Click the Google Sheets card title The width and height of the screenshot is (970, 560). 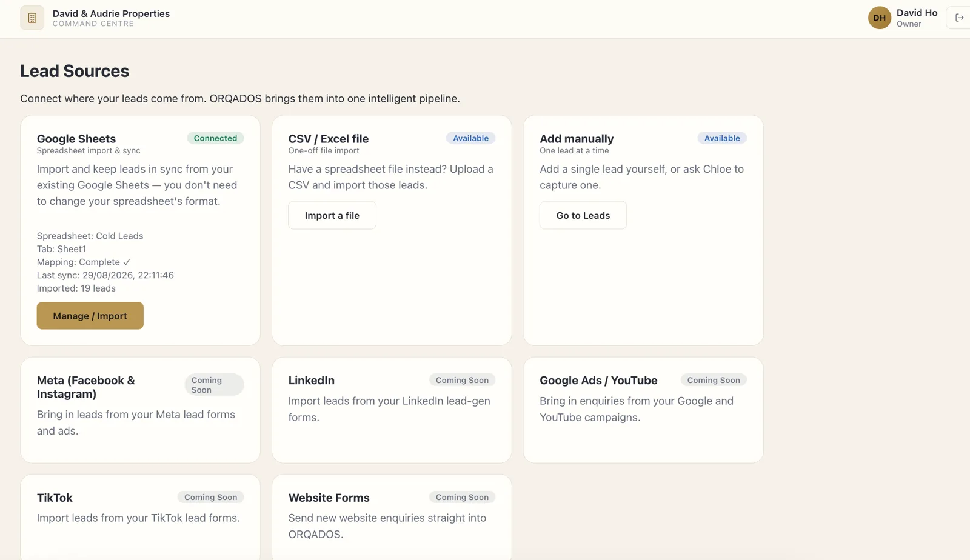76,139
